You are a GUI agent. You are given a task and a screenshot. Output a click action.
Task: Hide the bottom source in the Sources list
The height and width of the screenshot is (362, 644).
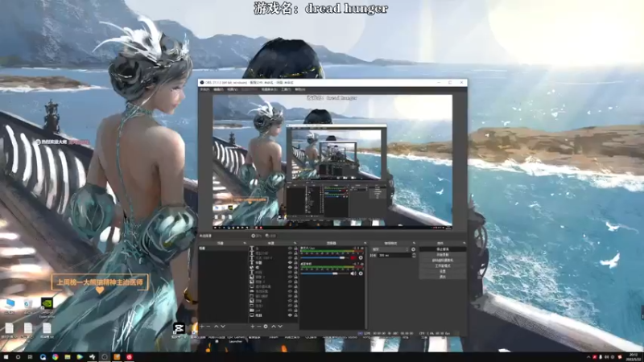[x=290, y=315]
